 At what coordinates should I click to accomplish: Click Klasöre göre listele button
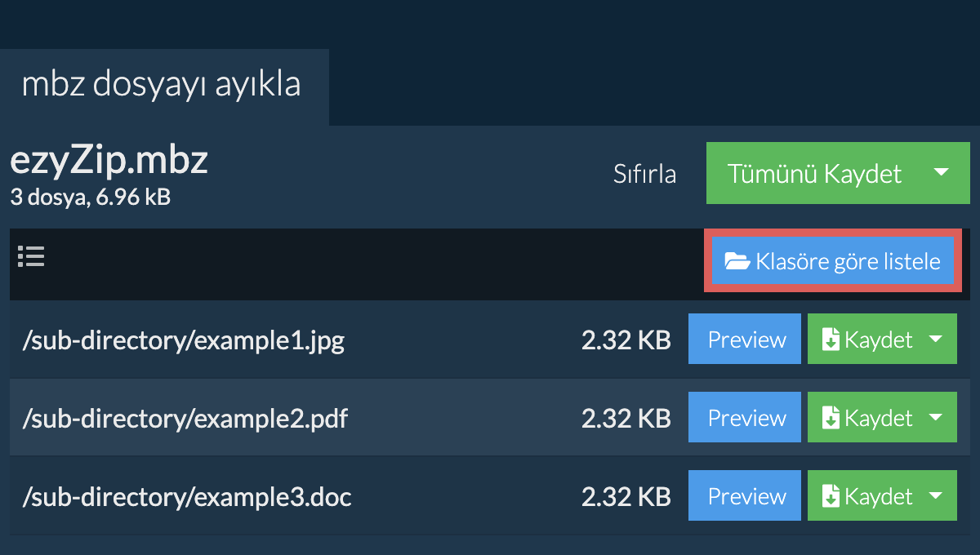[833, 261]
